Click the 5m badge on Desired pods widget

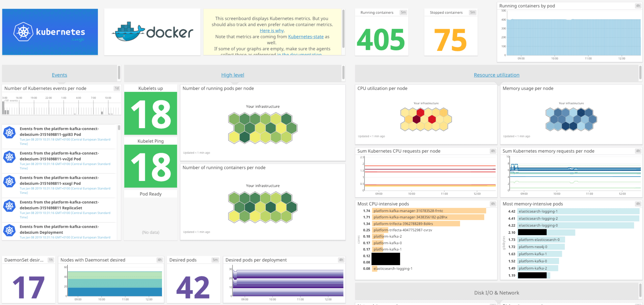click(x=215, y=260)
